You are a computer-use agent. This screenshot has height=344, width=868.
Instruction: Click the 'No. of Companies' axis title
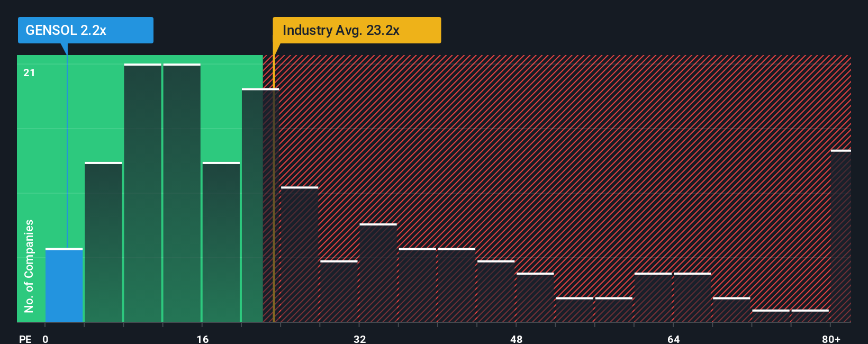29,266
